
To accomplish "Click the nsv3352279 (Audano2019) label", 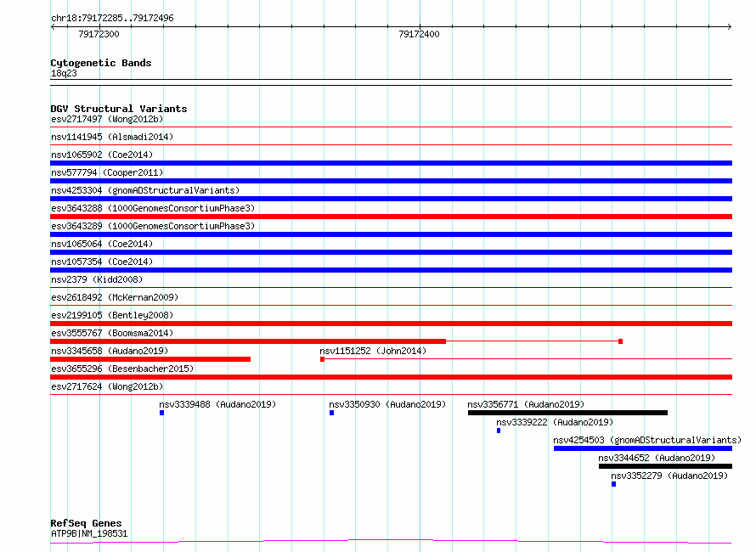I will click(x=669, y=476).
